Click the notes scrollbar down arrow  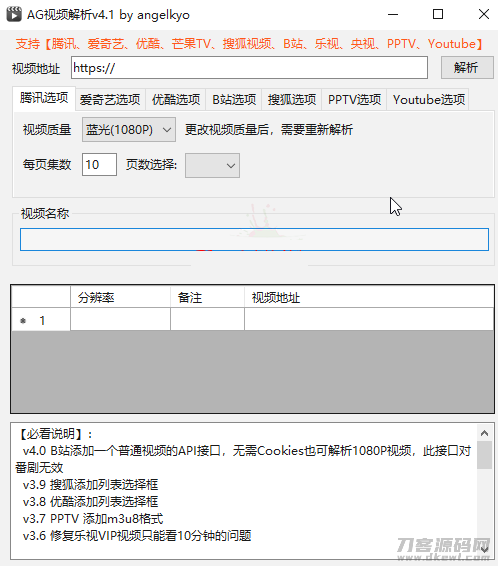tap(484, 549)
